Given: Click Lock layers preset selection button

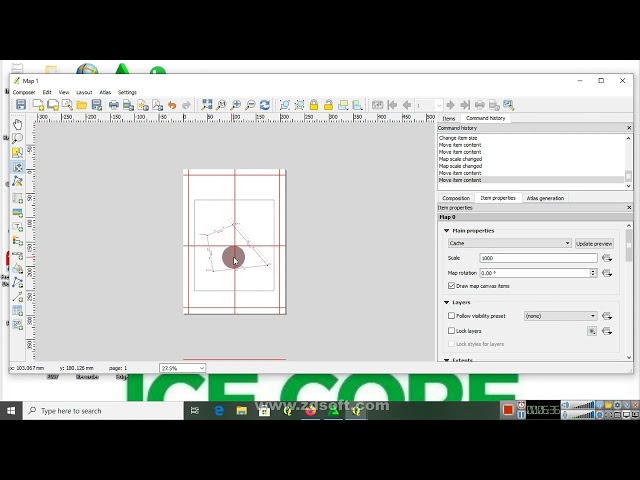Looking at the screenshot, I should 592,331.
